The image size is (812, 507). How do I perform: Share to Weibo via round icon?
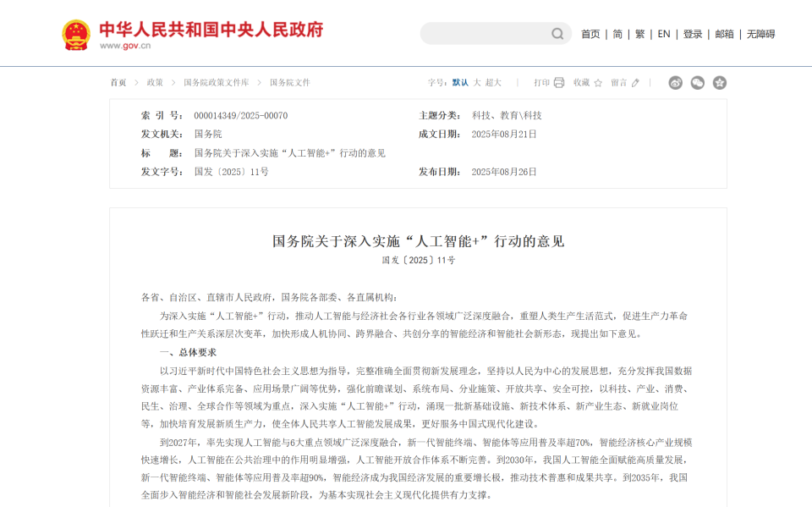[x=675, y=82]
